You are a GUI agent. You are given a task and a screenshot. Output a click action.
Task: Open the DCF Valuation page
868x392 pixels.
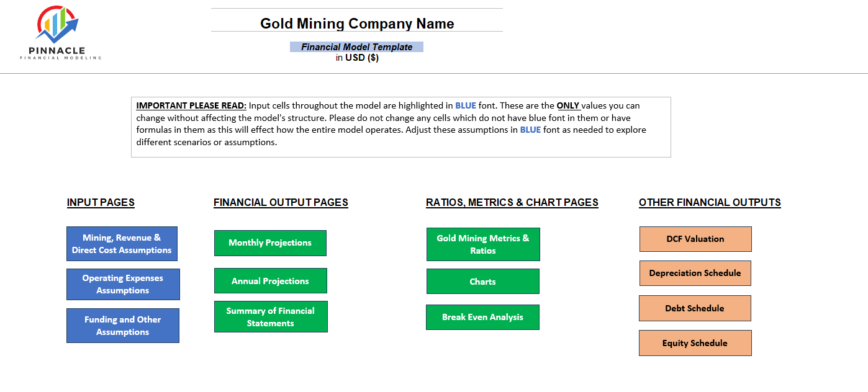[x=695, y=239]
